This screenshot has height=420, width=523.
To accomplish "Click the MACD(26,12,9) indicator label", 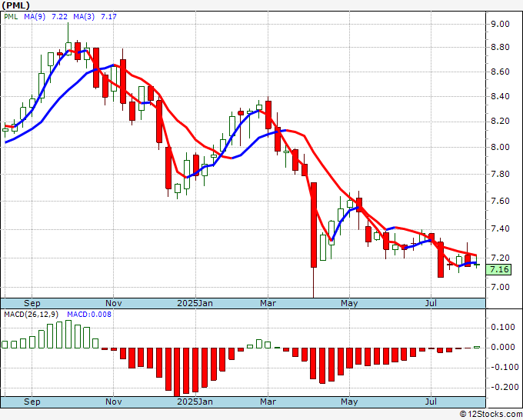I will tap(32, 315).
